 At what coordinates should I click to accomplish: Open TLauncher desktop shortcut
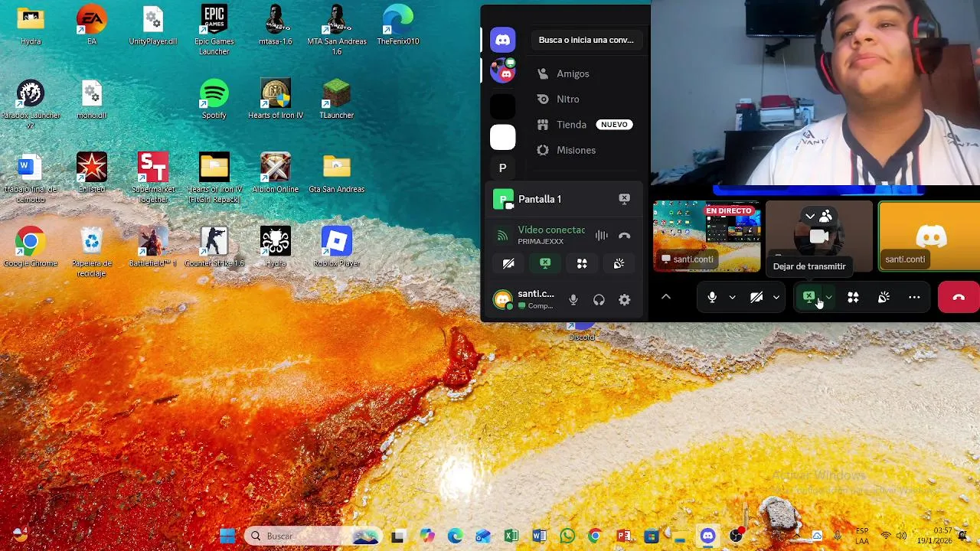coord(337,99)
